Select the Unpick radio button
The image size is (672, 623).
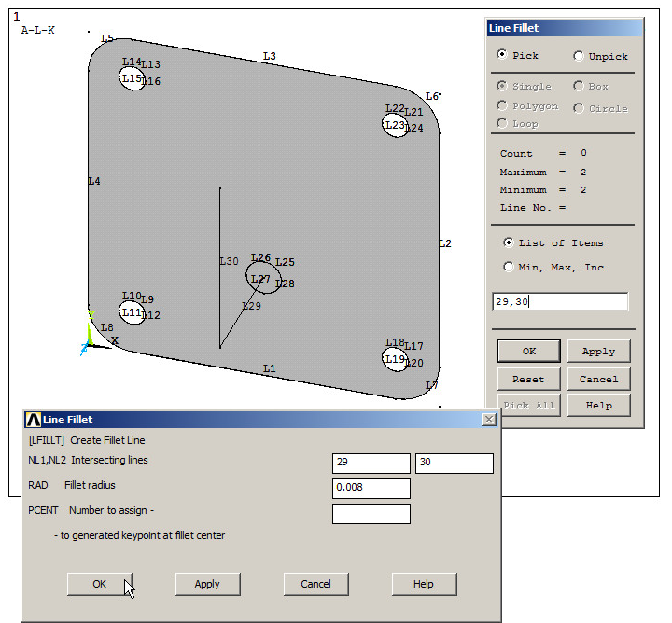pos(579,56)
